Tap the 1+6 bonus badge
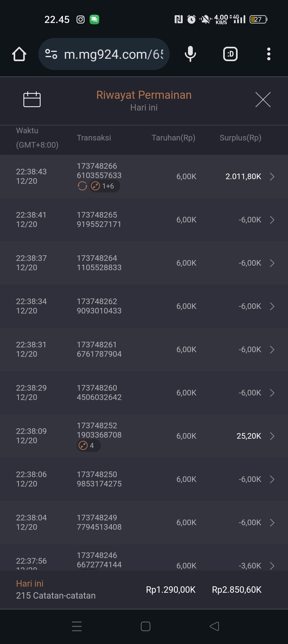Screen dimensions: 288x644 pyautogui.click(x=104, y=186)
